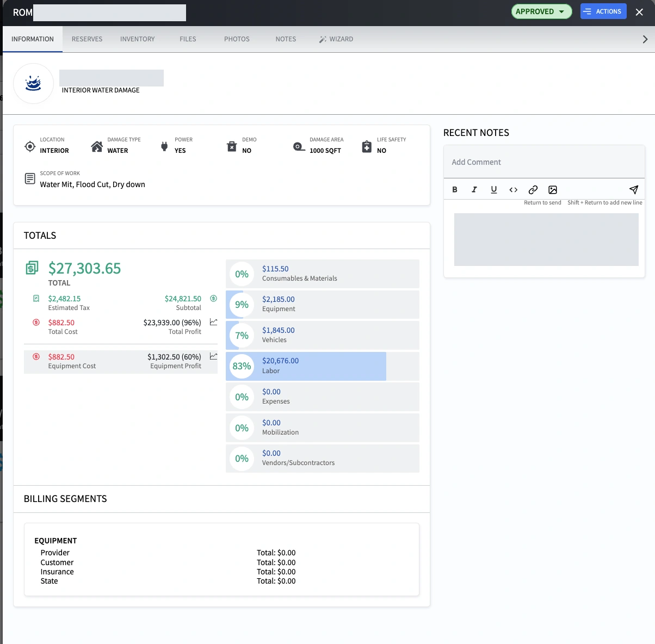This screenshot has width=655, height=644.
Task: Insert a link in the comment
Action: 533,190
